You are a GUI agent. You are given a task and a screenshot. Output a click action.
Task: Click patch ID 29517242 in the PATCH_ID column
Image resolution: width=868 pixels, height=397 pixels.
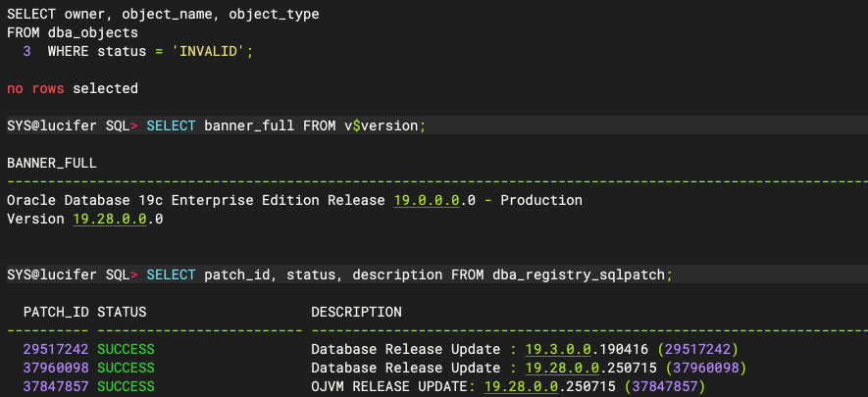[x=56, y=349]
